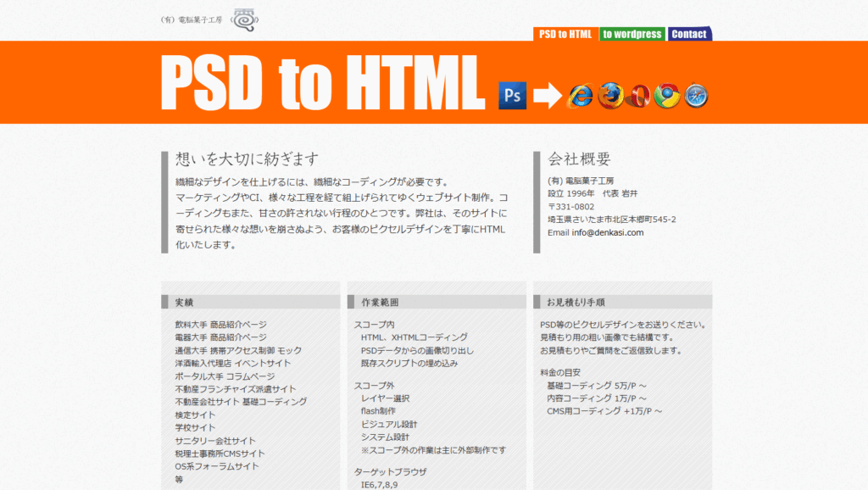Click 税理士事務所CMSサイト entry
This screenshot has width=868, height=490.
[x=220, y=454]
